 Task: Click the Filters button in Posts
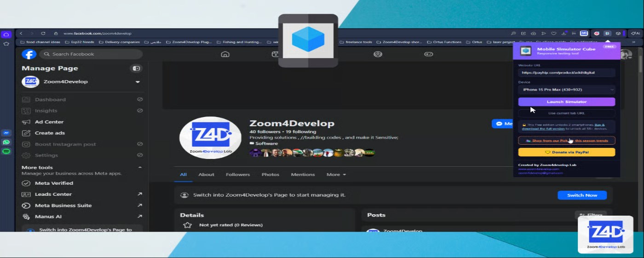(591, 215)
